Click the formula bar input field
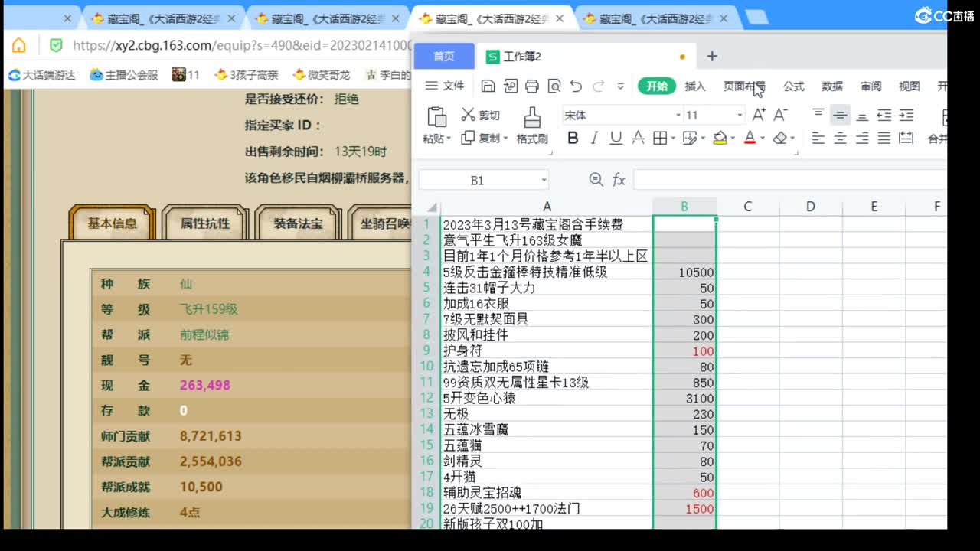This screenshot has width=980, height=551. tap(790, 180)
